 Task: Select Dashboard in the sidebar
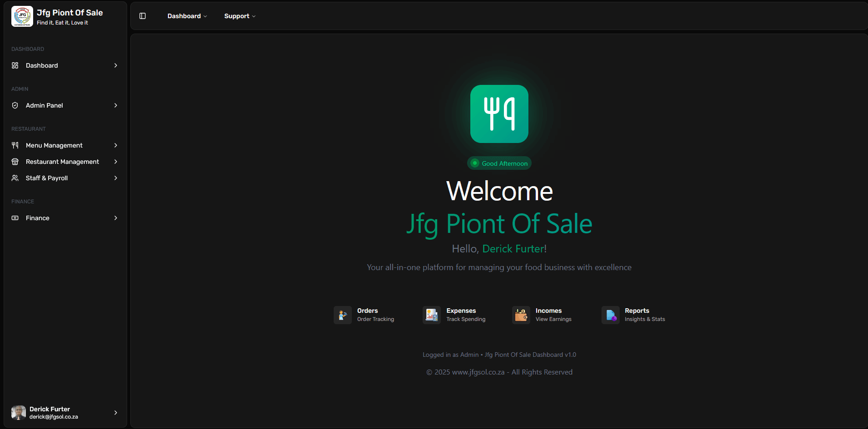[x=42, y=65]
